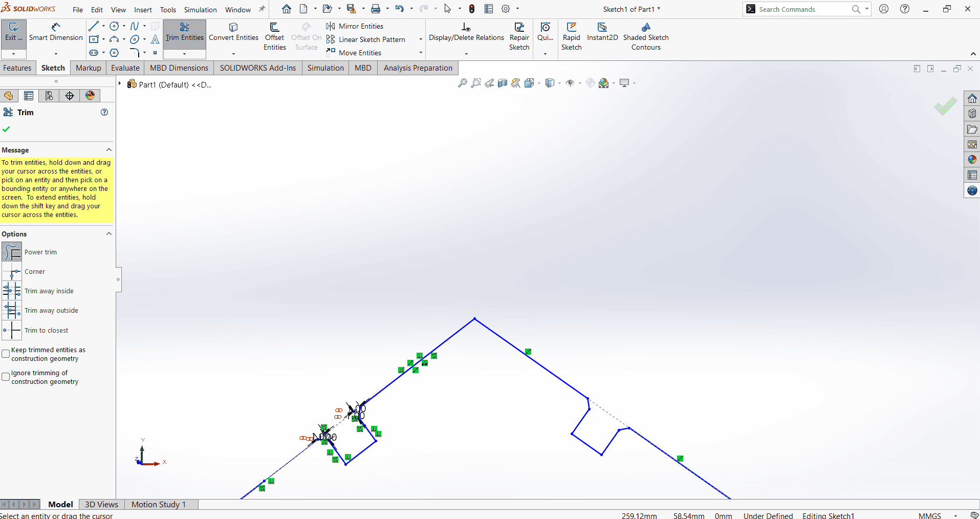Image resolution: width=980 pixels, height=519 pixels.
Task: Select the Straight Slot tool
Action: click(x=94, y=53)
